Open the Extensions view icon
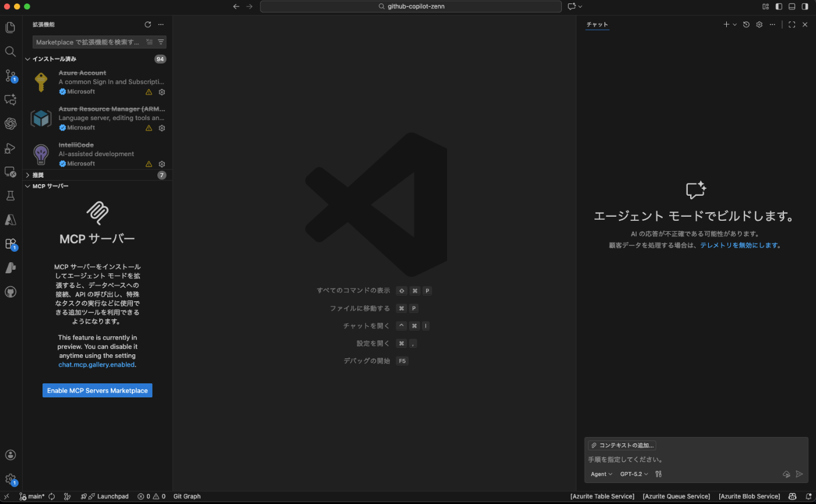Screen dimensions: 816x504 (10, 244)
